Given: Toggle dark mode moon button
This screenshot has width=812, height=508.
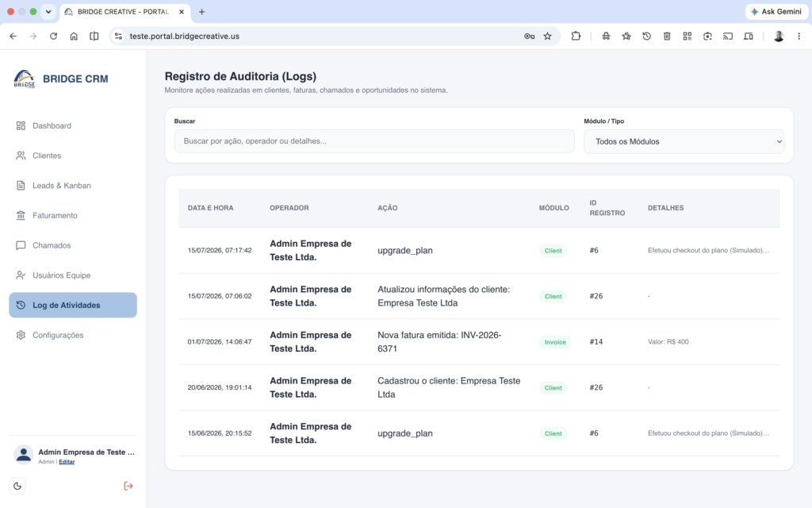Looking at the screenshot, I should click(17, 487).
